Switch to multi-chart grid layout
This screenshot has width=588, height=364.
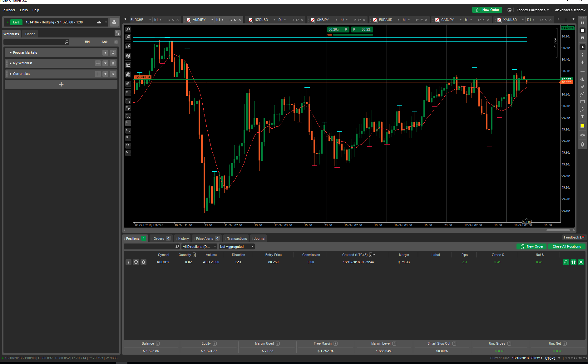(x=582, y=23)
